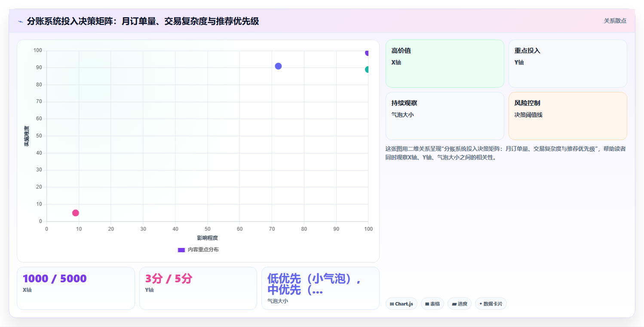
Task: Toggle the 内容重点分布 legend label
Action: point(203,250)
